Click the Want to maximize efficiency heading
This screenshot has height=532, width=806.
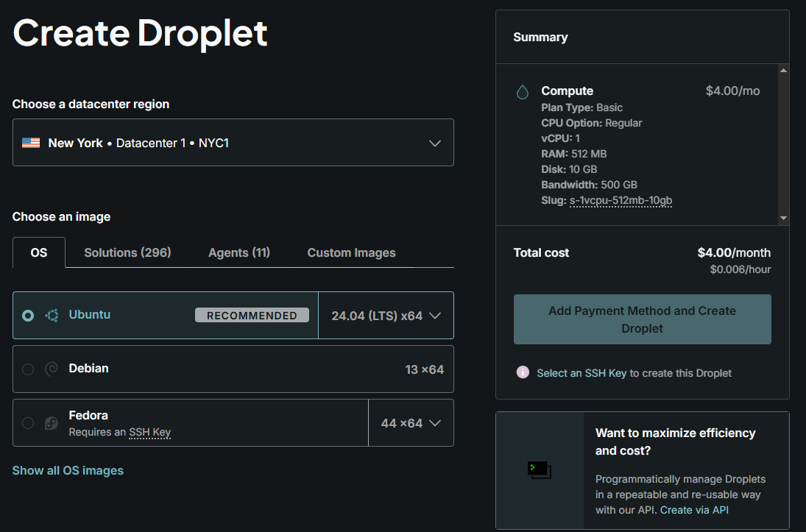[x=676, y=441]
